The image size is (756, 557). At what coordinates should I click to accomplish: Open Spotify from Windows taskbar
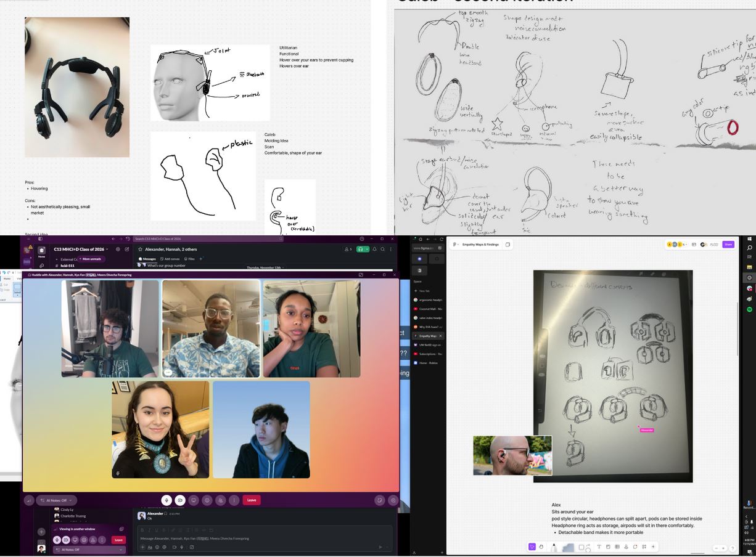pos(749,309)
